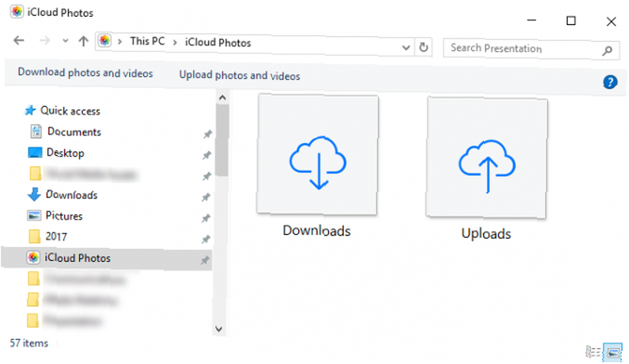Click the Forward navigation arrow
Image resolution: width=629 pixels, height=364 pixels.
click(45, 40)
